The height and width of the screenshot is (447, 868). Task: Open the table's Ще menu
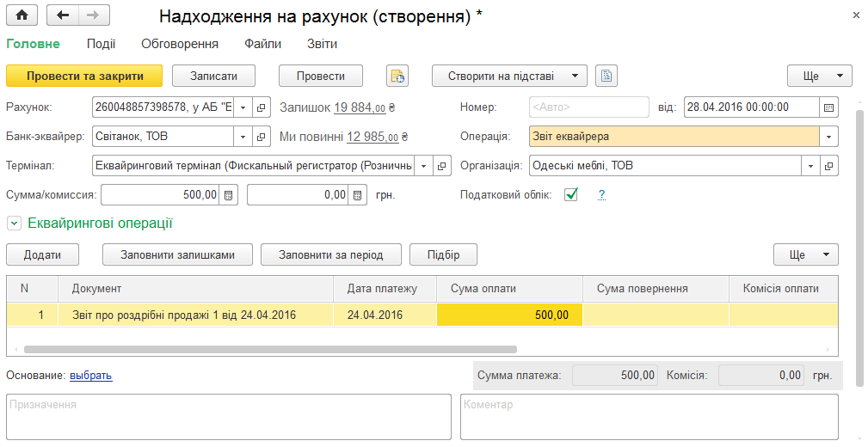click(806, 254)
